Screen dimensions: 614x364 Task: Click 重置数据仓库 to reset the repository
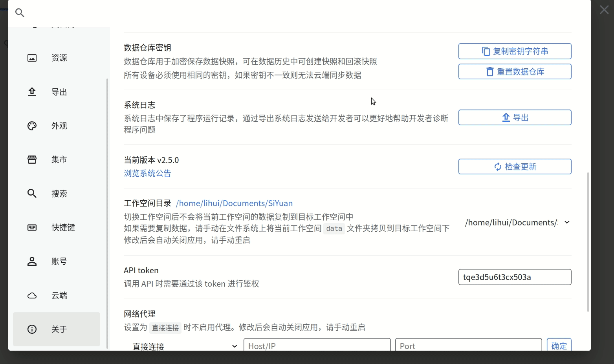coord(515,71)
